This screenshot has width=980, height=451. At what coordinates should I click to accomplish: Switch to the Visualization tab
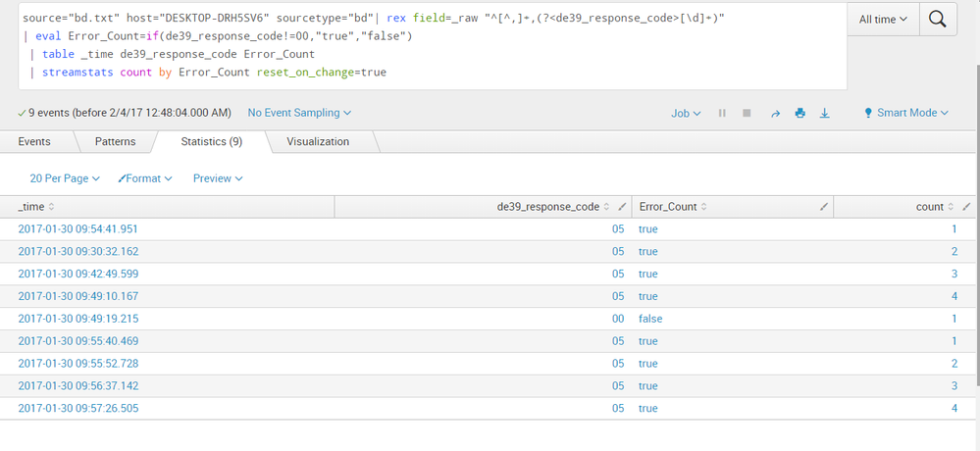click(317, 142)
